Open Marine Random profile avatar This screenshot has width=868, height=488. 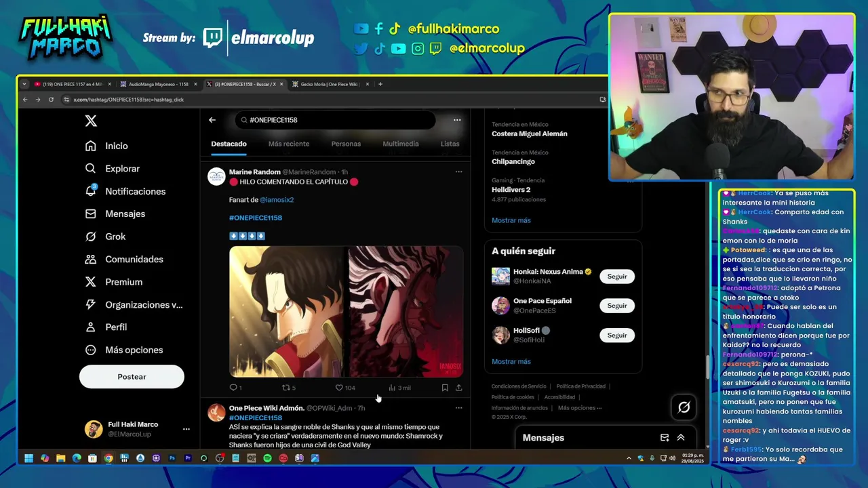pos(216,177)
